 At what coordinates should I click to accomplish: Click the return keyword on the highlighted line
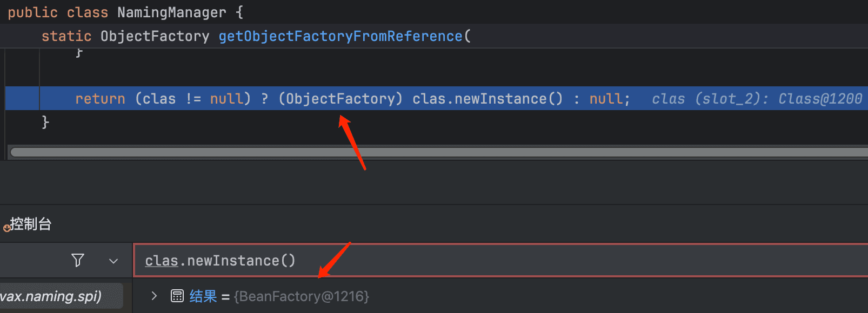click(x=100, y=99)
